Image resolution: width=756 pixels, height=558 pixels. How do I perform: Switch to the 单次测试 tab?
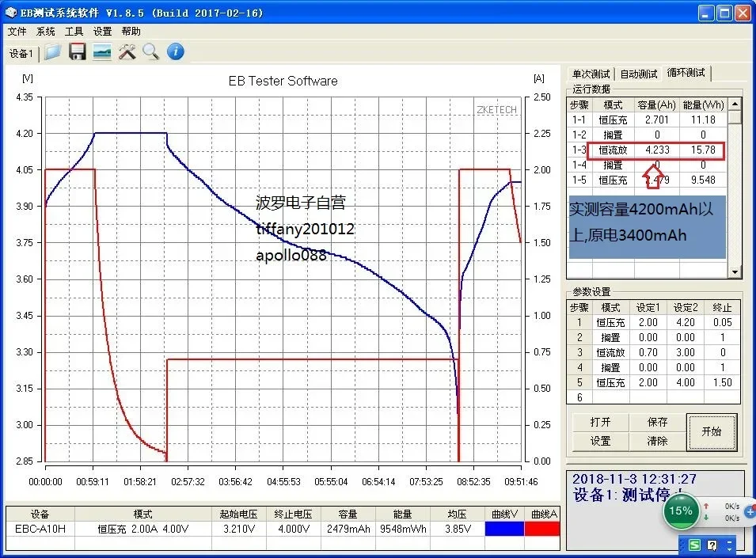point(591,74)
